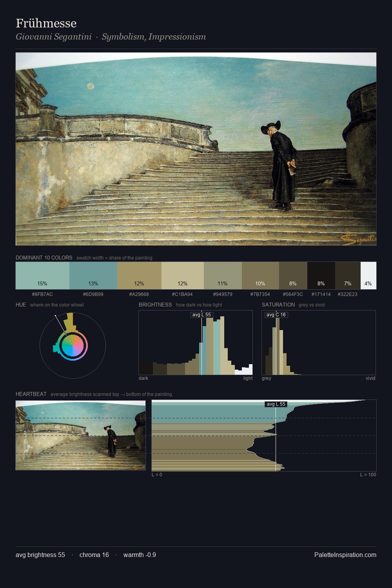Click the Frühmesse painting image
Screen dimensions: 392x588
pos(196,149)
